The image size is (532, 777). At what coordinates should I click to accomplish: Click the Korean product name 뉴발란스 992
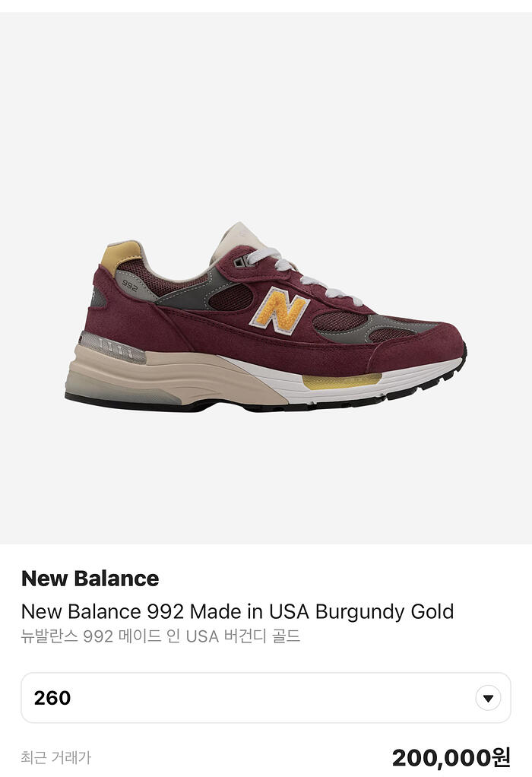tap(68, 636)
